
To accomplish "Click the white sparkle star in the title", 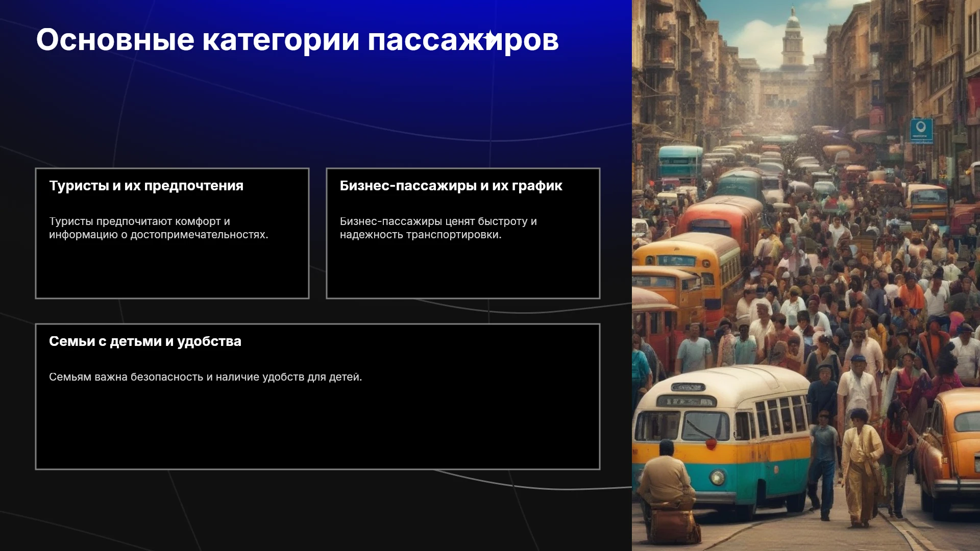I will pyautogui.click(x=489, y=37).
